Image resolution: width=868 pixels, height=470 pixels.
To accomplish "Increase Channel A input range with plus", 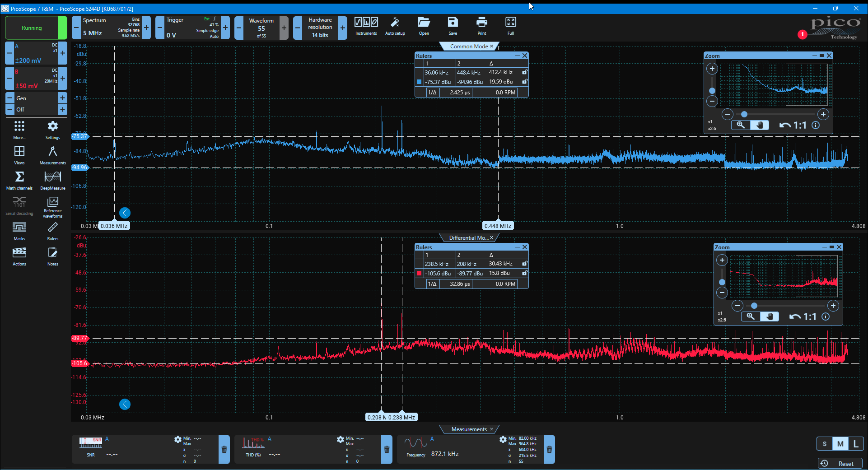I will point(63,53).
